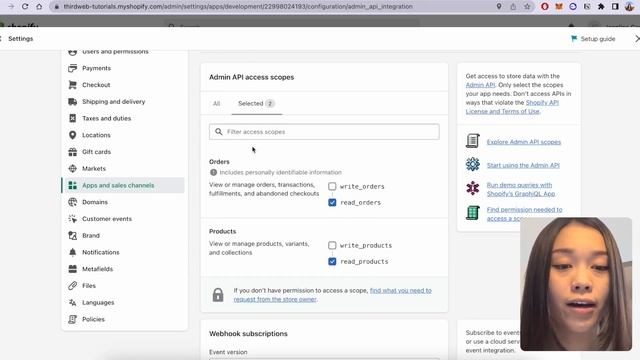The height and width of the screenshot is (360, 640).
Task: Click the browser home icon
Action: pos(39,7)
